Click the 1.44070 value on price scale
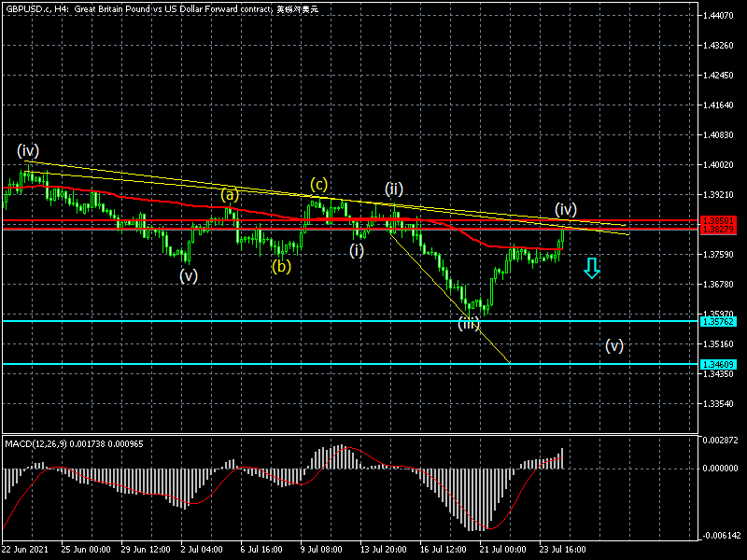This screenshot has height=560, width=747. 720,16
